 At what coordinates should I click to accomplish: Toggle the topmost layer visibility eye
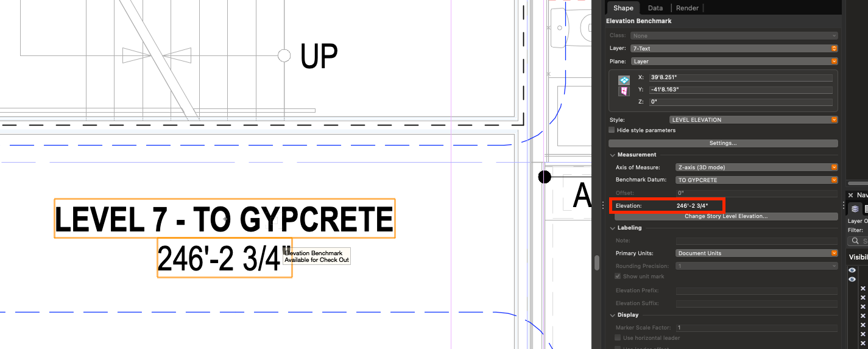pos(852,270)
